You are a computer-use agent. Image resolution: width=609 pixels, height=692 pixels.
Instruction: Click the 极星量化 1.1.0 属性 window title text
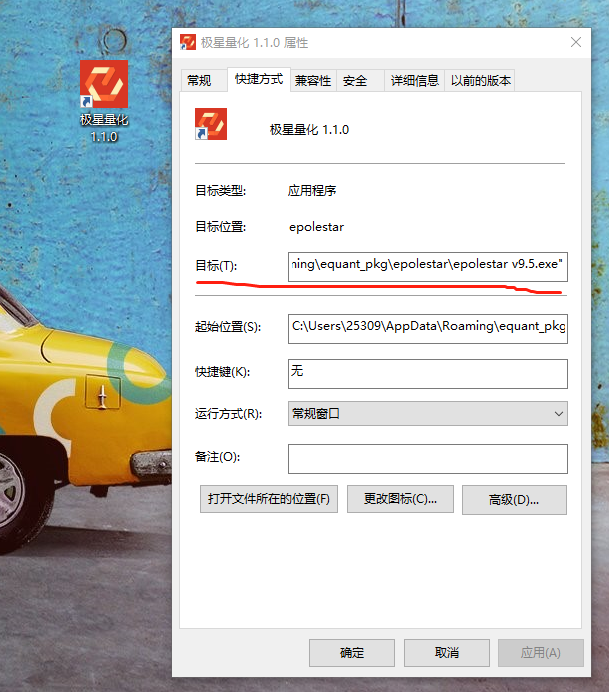pyautogui.click(x=254, y=43)
